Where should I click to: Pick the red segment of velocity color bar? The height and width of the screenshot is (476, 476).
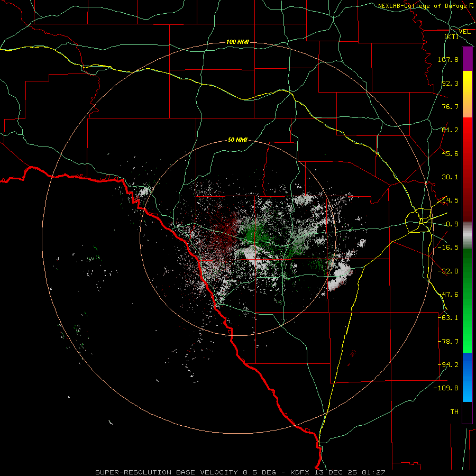tap(467, 169)
